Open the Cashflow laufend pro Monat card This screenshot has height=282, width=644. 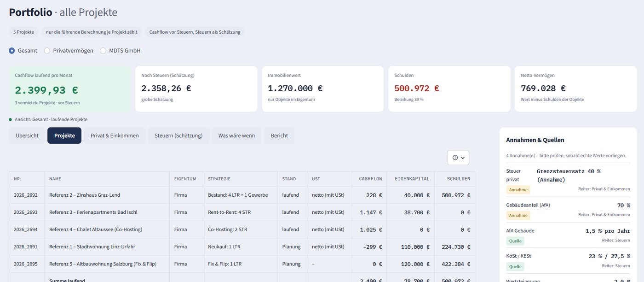[69, 89]
